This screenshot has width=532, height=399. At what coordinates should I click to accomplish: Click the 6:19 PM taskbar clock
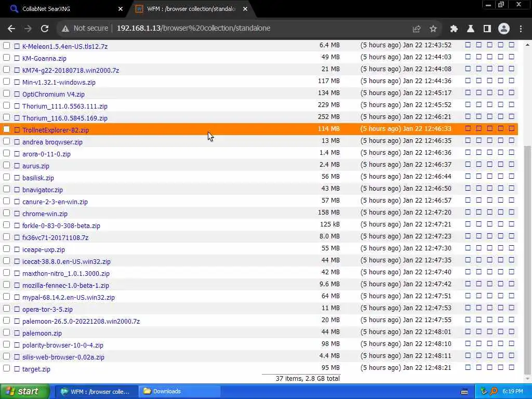click(x=513, y=392)
